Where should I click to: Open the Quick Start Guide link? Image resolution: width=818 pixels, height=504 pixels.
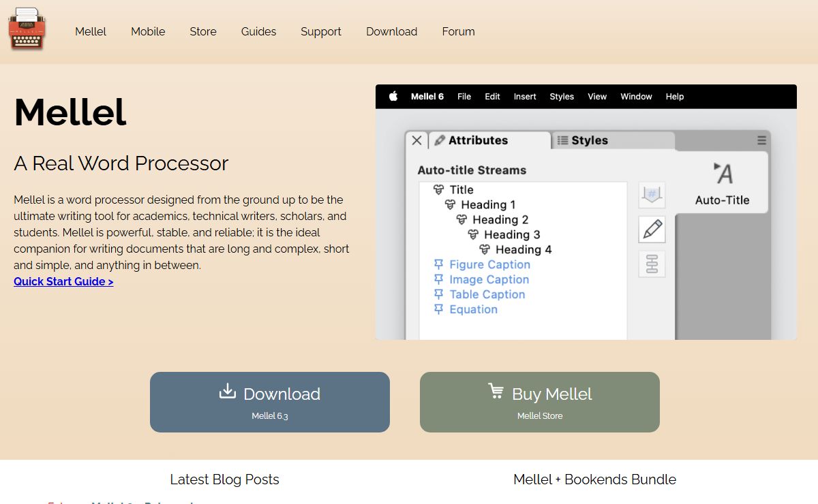(x=63, y=281)
